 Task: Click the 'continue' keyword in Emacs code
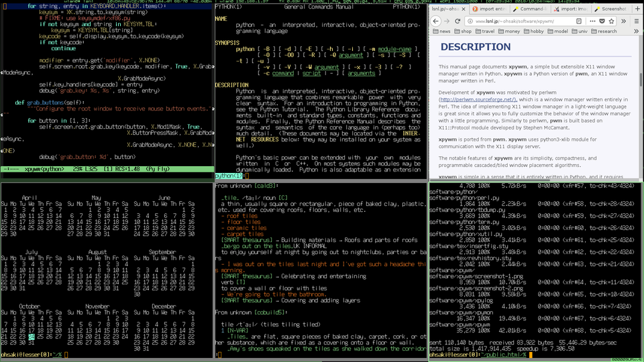coord(63,48)
